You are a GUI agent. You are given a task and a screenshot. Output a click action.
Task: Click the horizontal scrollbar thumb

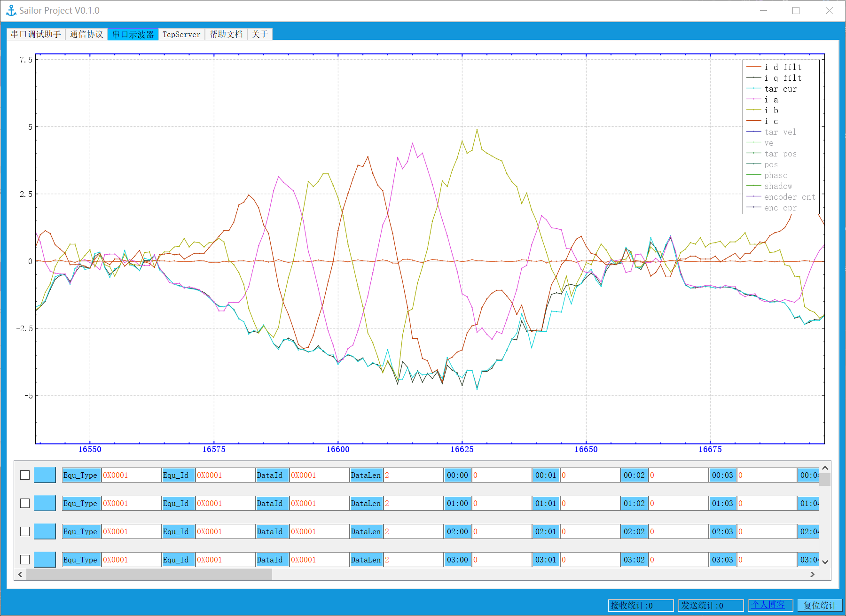(149, 574)
